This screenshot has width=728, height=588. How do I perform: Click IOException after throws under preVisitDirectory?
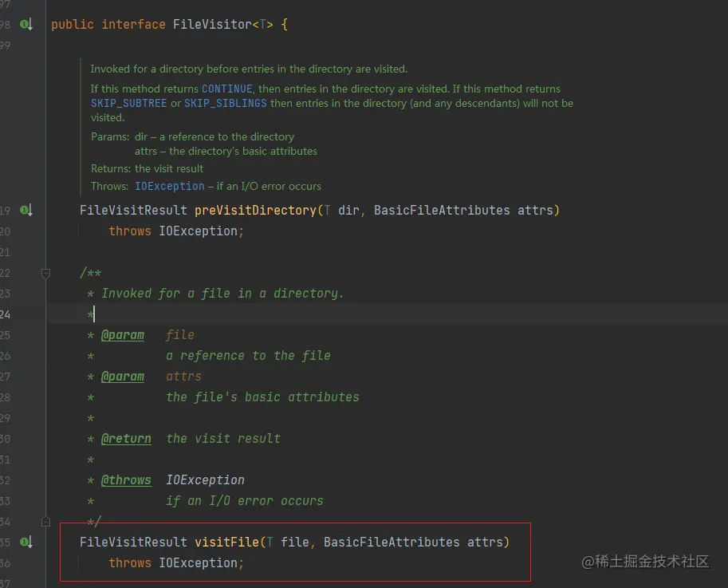click(x=199, y=231)
